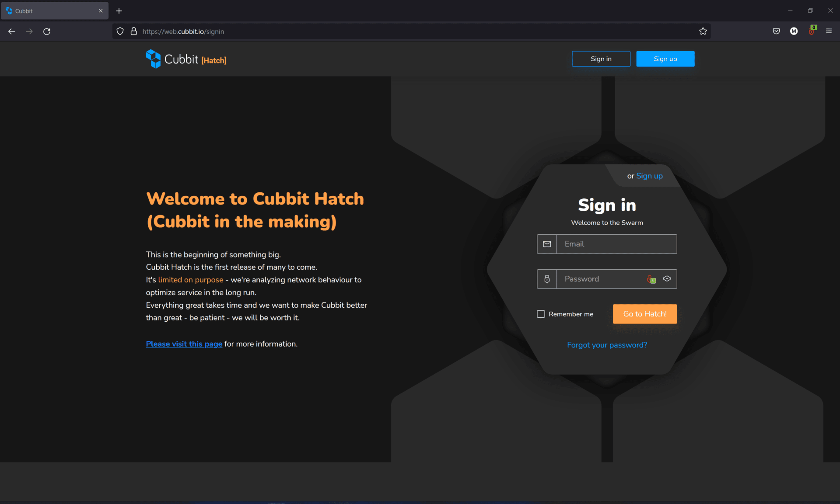Open the Save to Pocket icon
This screenshot has width=840, height=504.
point(777,31)
